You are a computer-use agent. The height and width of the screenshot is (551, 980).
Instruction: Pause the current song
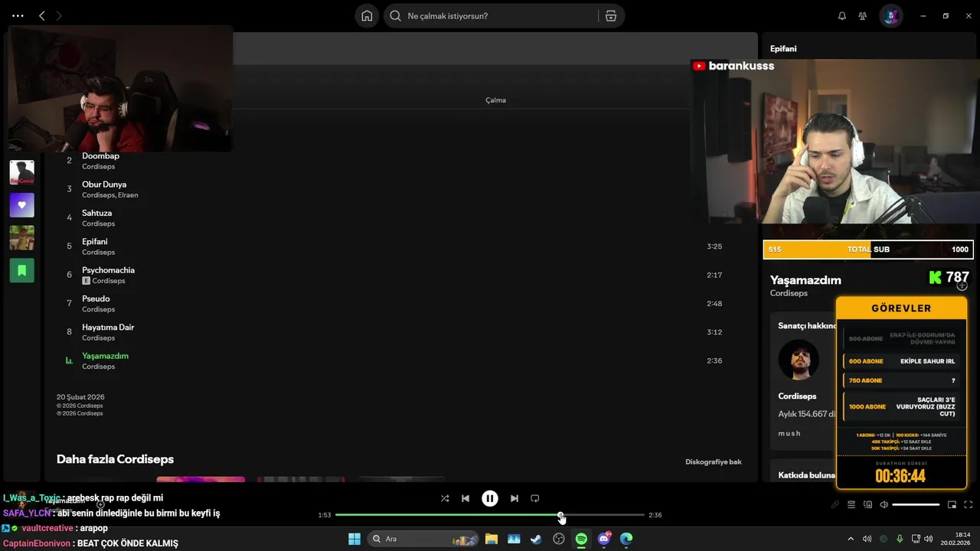490,498
